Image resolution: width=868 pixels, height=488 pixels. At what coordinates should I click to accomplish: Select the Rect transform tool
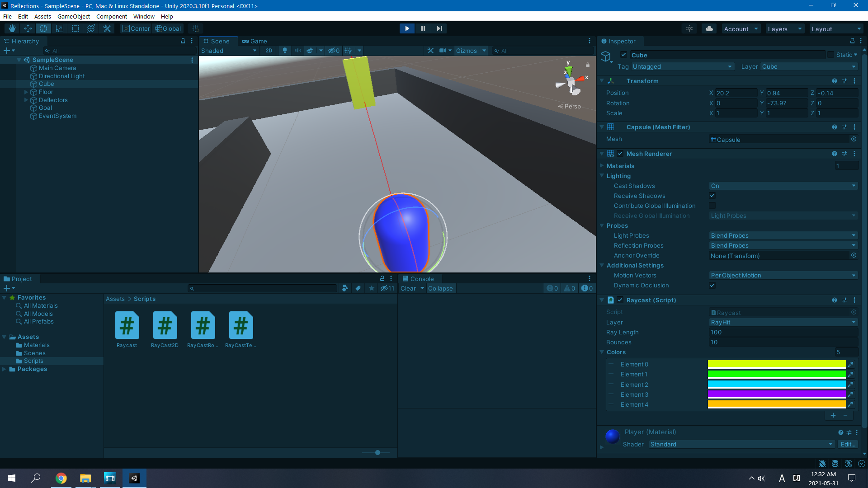(75, 28)
